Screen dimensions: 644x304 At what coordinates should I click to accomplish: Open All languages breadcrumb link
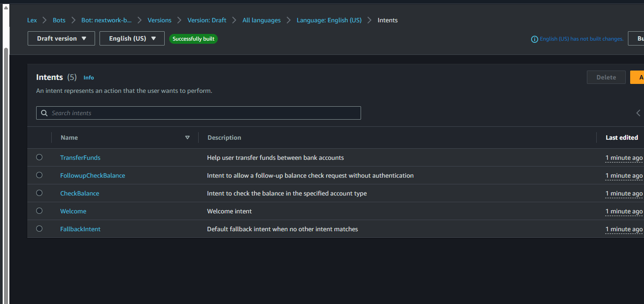(262, 20)
